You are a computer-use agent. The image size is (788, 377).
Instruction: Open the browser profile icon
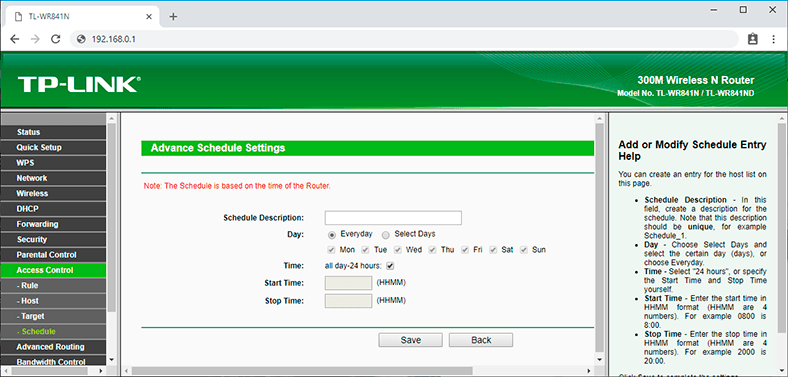click(x=752, y=39)
